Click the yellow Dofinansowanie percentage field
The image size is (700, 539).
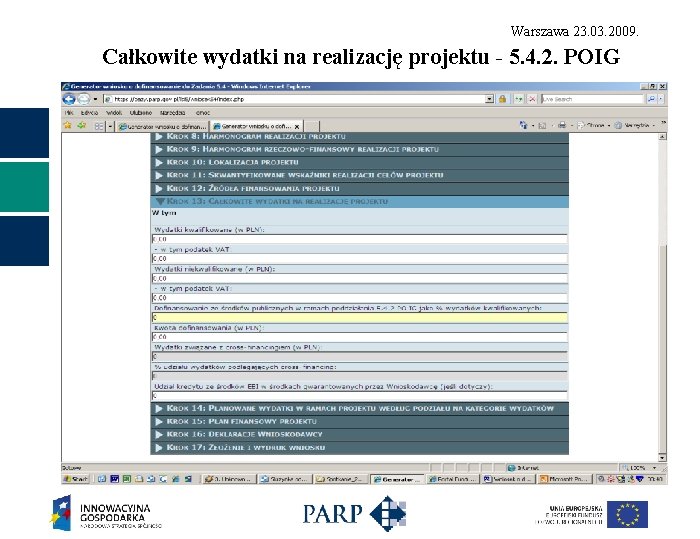click(x=360, y=318)
